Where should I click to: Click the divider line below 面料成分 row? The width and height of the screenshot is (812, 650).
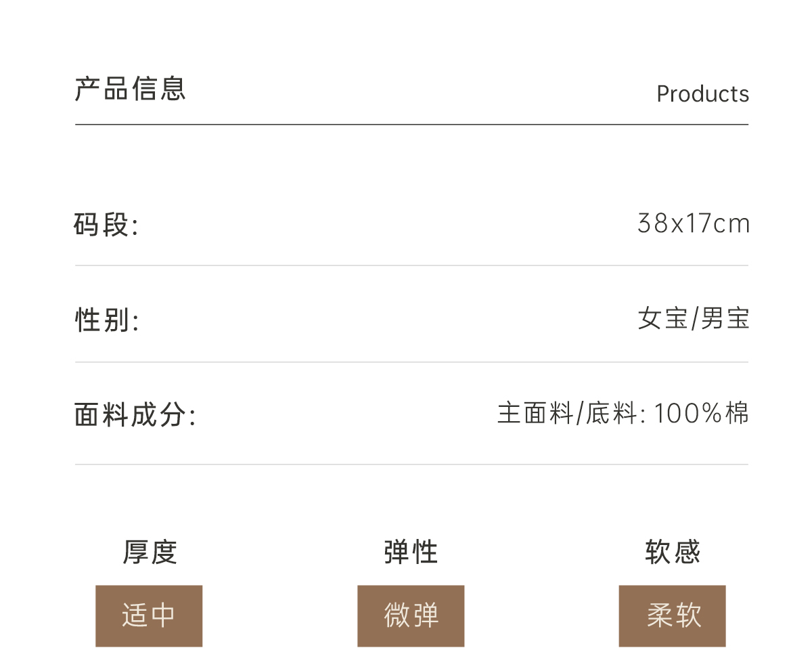(411, 464)
